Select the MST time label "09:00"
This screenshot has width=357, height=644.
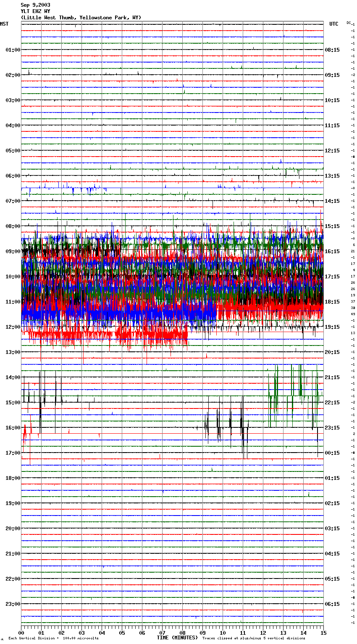[x=13, y=251]
